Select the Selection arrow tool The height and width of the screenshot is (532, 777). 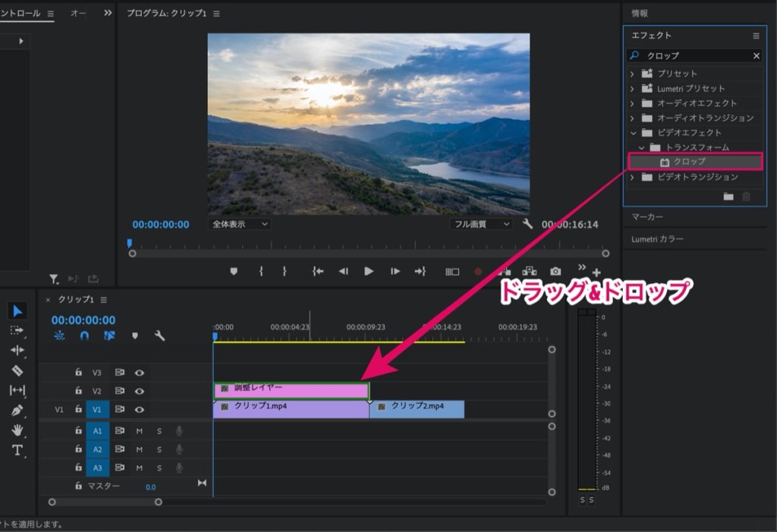(x=17, y=311)
